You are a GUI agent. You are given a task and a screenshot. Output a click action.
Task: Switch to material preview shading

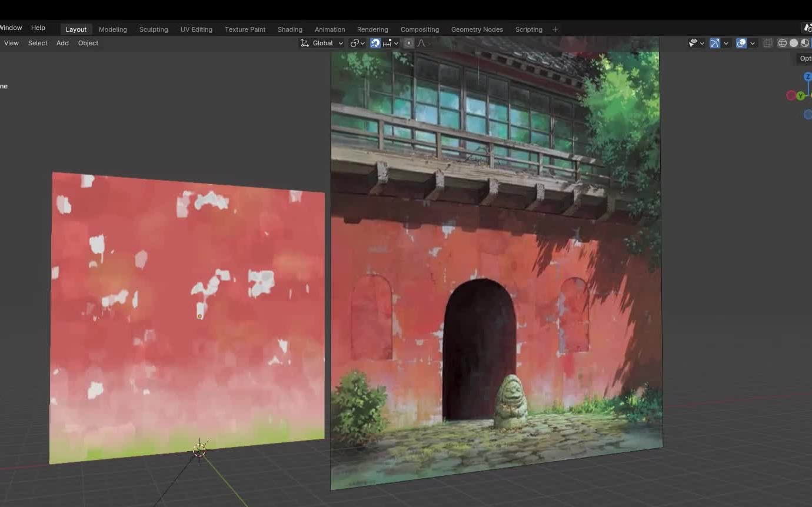[x=804, y=43]
